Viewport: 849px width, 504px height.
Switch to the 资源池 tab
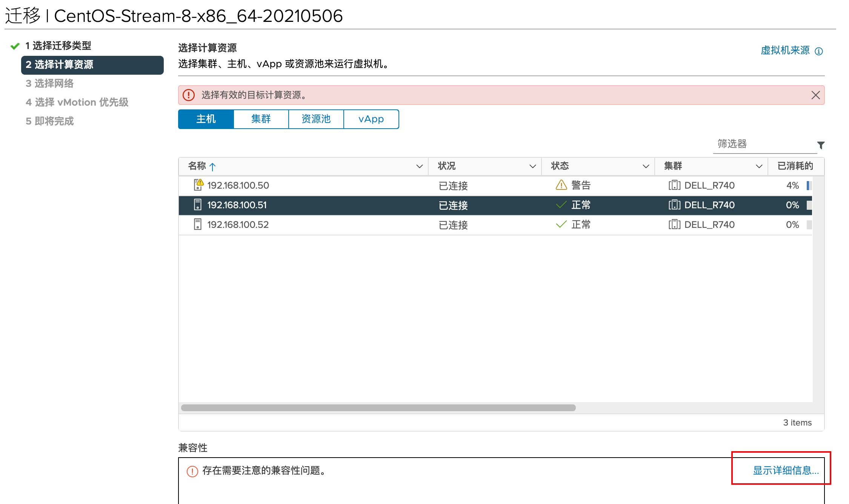(316, 119)
